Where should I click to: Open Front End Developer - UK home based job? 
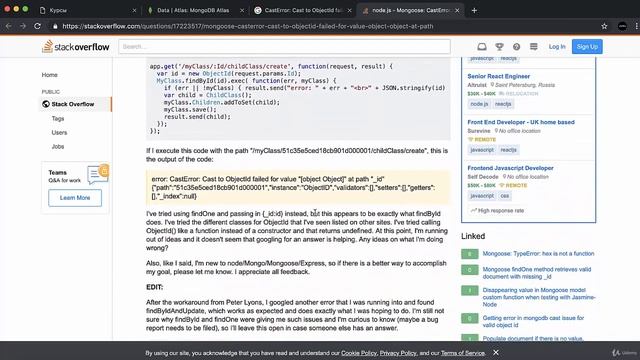(521, 122)
